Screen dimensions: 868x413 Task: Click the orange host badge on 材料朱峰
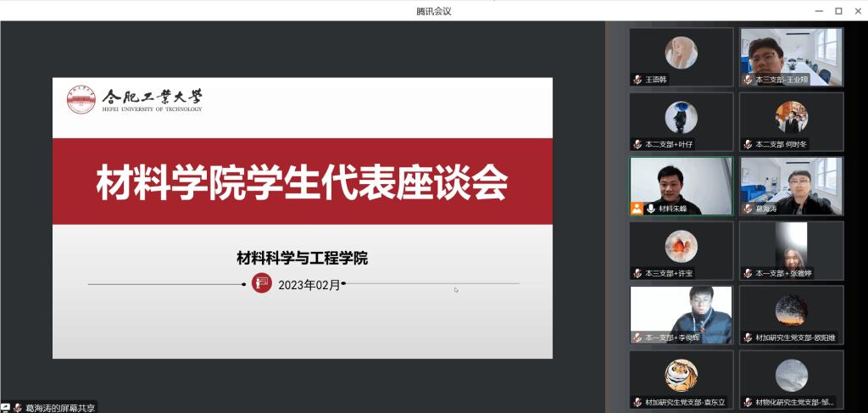point(637,208)
